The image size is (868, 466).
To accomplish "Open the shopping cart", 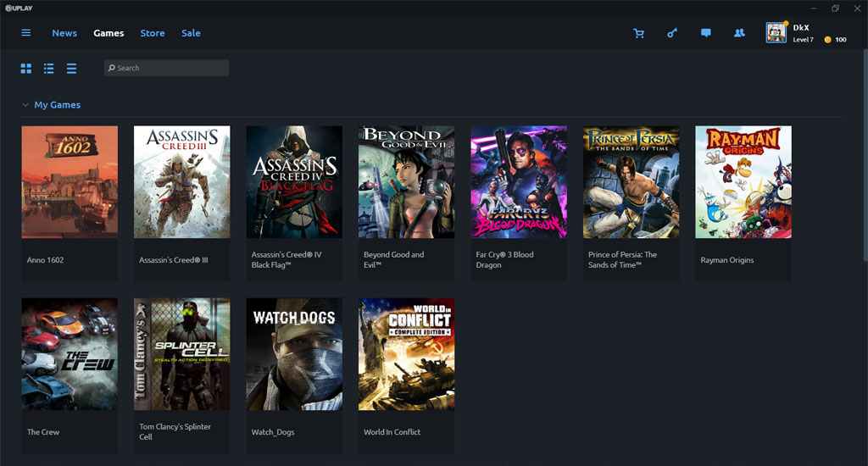I will (x=638, y=33).
